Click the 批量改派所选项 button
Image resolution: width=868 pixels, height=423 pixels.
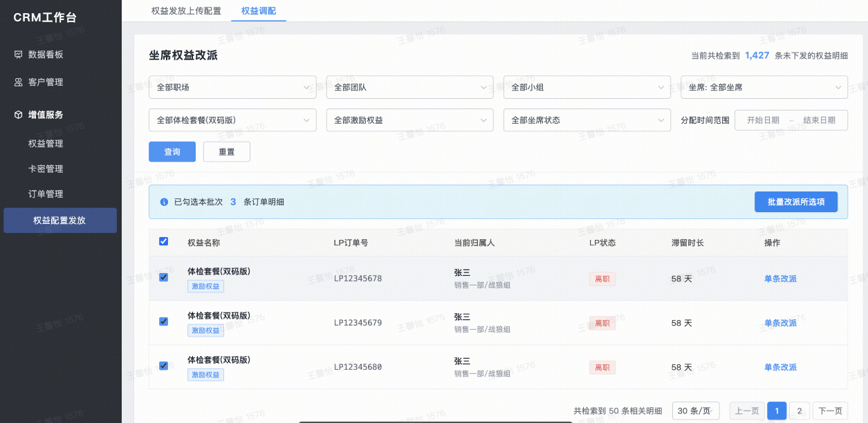tap(795, 202)
